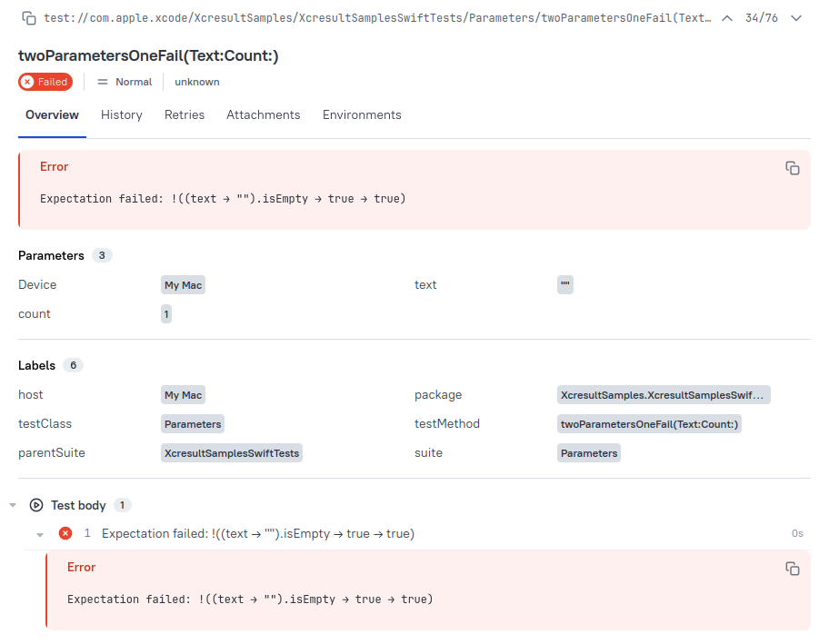The height and width of the screenshot is (644, 829).
Task: Open the Attachments tab
Action: tap(263, 114)
